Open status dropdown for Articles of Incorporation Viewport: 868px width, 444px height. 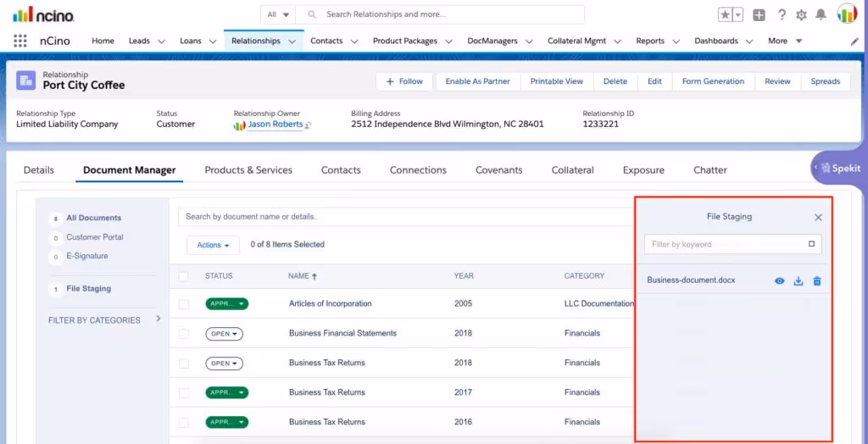pos(227,304)
